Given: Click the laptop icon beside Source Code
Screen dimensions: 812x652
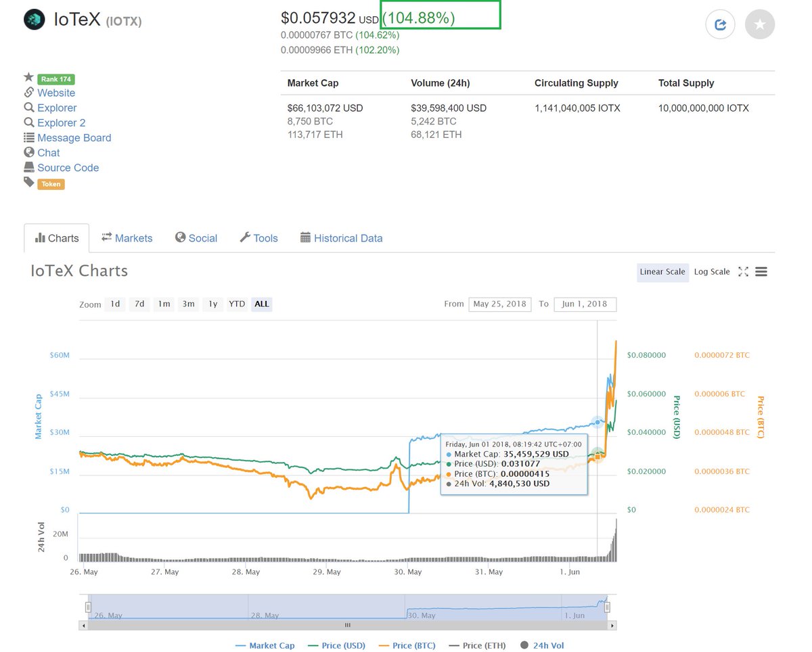Looking at the screenshot, I should point(29,167).
